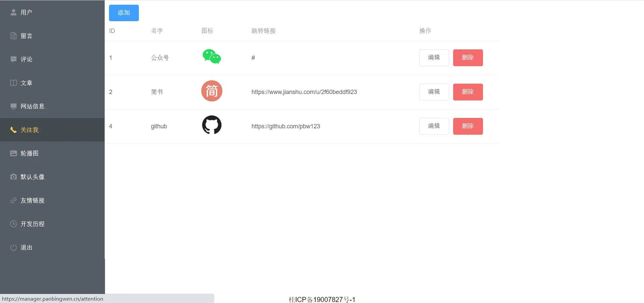Click the chat bubble icon beside 评论
This screenshot has width=644, height=303.
(x=13, y=59)
